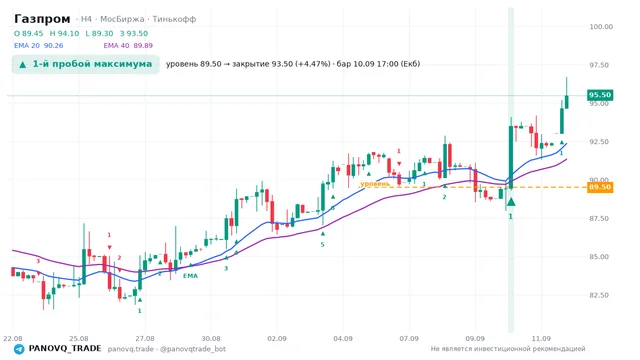Click the green 95.50 current price tag
Viewport: 640px width, 360px height.
[600, 95]
